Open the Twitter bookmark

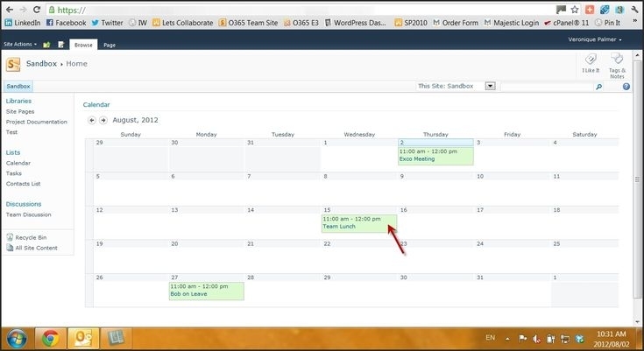pos(107,23)
